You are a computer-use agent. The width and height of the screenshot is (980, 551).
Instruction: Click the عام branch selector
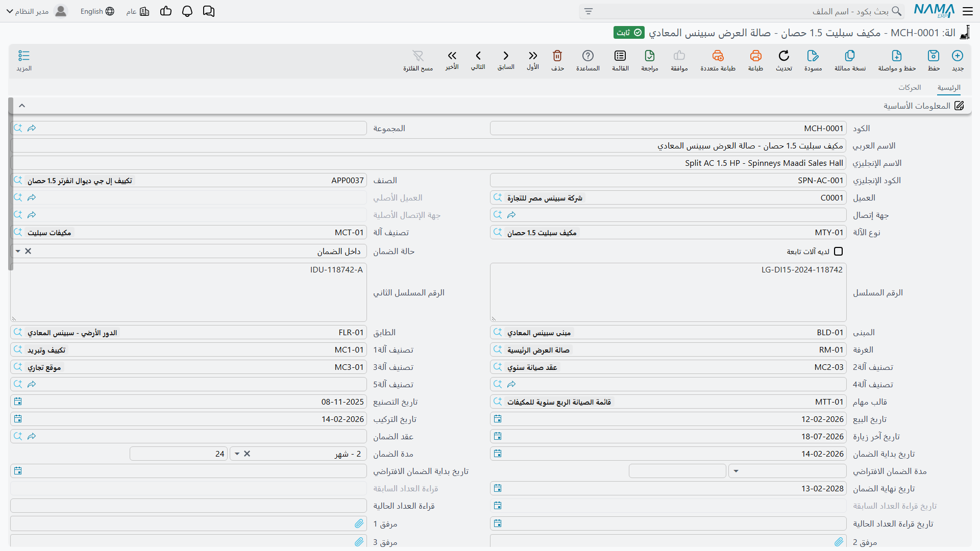pos(138,11)
